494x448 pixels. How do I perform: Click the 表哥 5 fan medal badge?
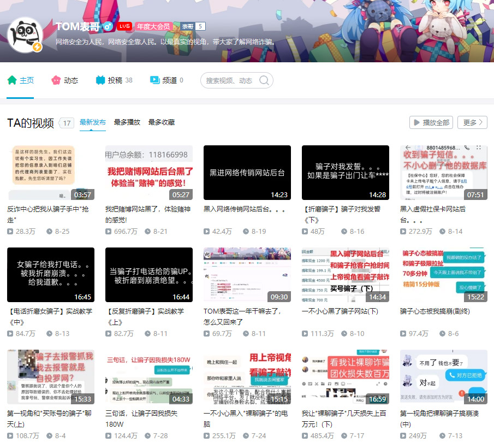[193, 26]
